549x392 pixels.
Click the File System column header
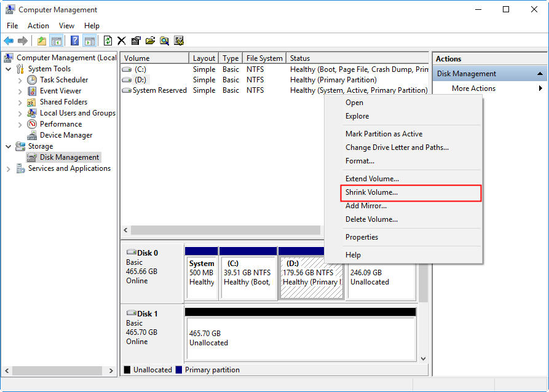(264, 58)
